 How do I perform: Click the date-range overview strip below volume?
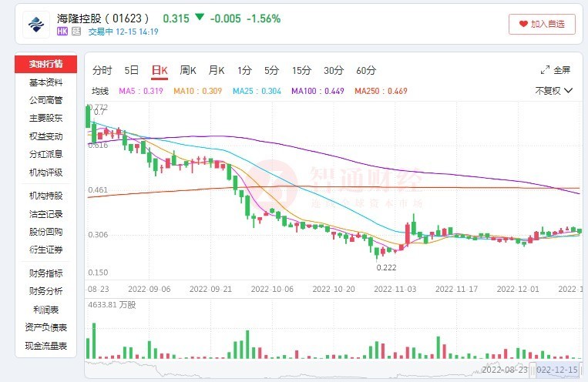click(x=334, y=370)
